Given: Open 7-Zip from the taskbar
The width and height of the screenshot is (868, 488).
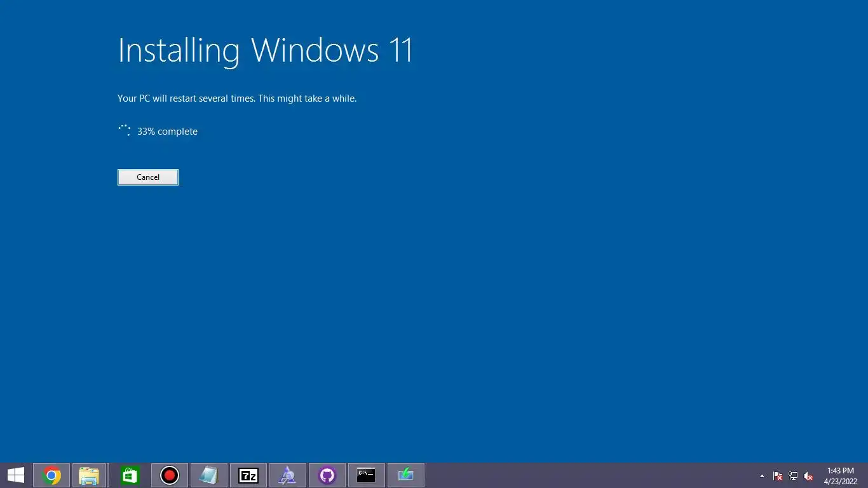Looking at the screenshot, I should point(248,475).
